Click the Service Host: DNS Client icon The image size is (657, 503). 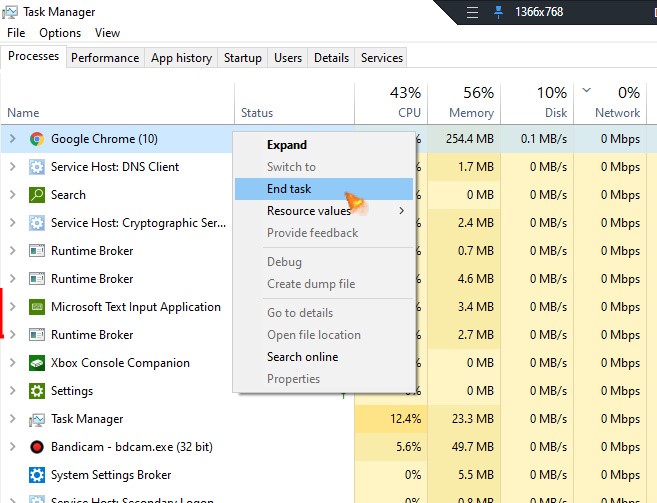(x=37, y=167)
